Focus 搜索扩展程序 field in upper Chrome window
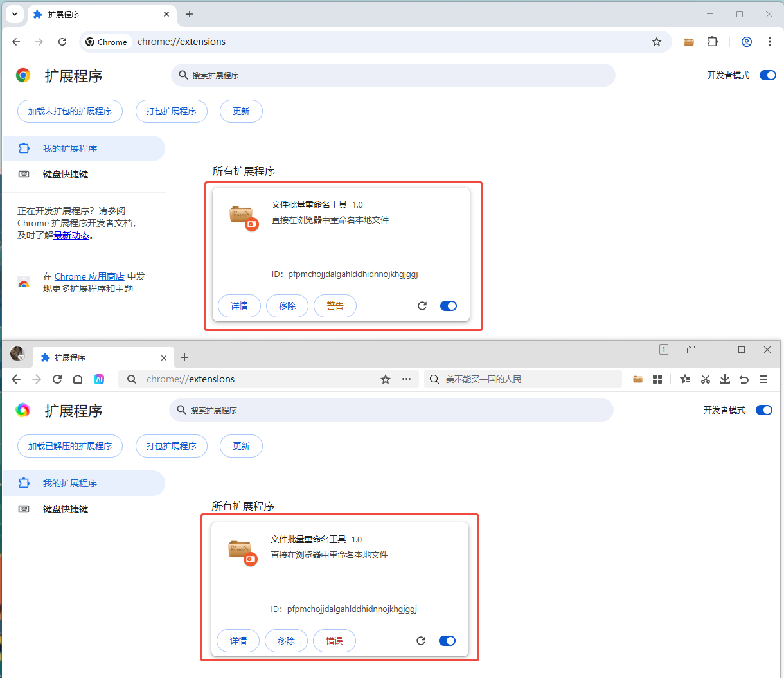Viewport: 784px width, 678px height. 393,75
